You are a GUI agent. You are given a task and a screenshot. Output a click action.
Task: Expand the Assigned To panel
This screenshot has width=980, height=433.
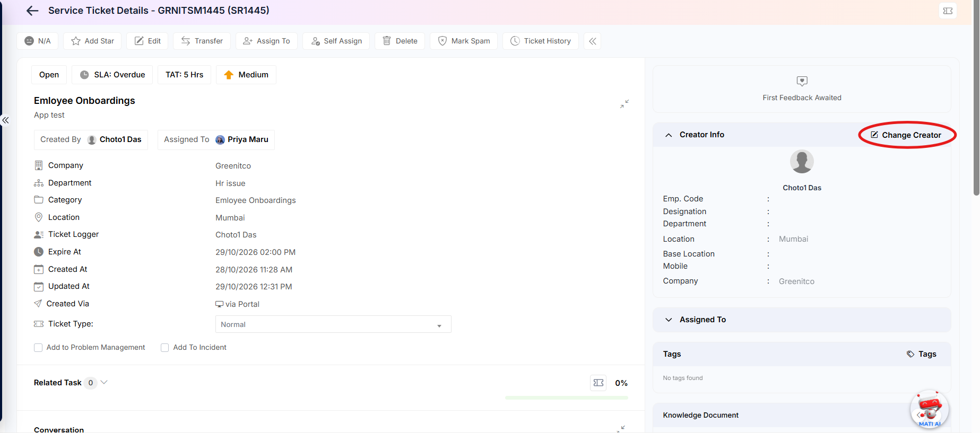[x=669, y=320]
